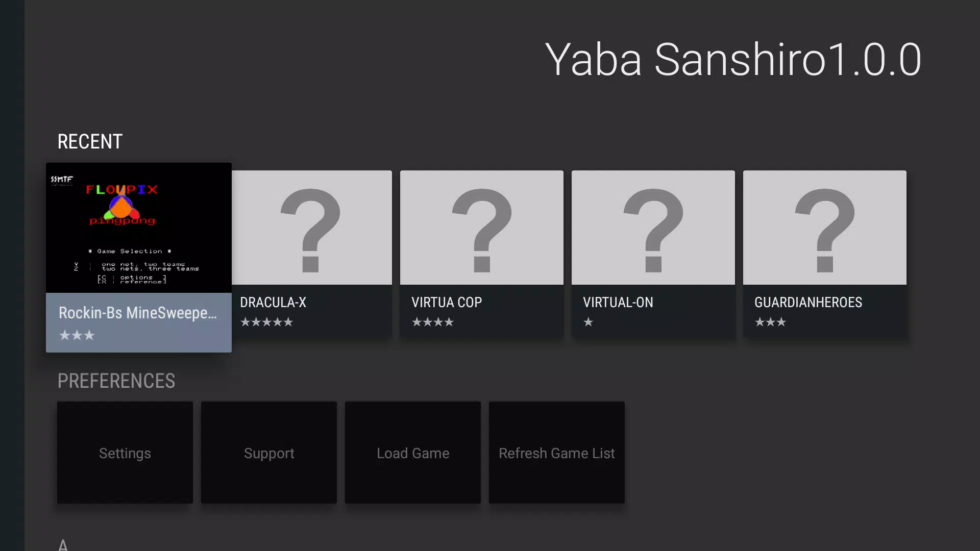Expand the RECENT games section
Image resolution: width=980 pixels, height=551 pixels.
pos(89,141)
